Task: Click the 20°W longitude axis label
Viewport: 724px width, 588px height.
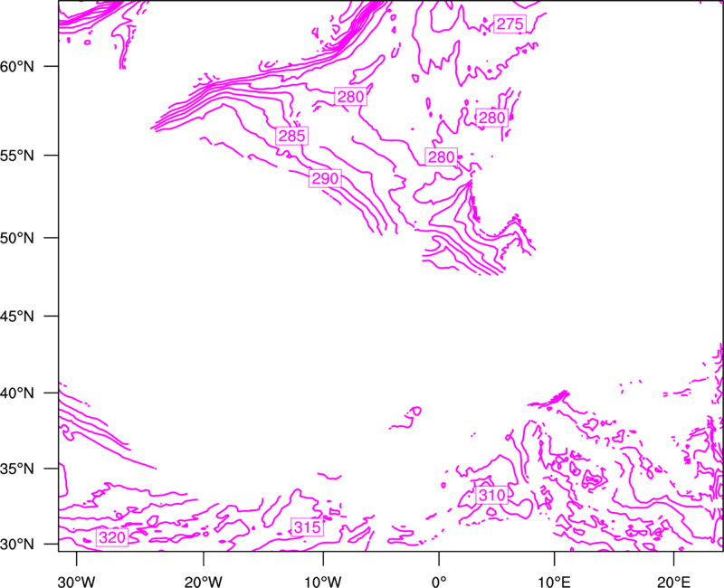Action: click(204, 582)
